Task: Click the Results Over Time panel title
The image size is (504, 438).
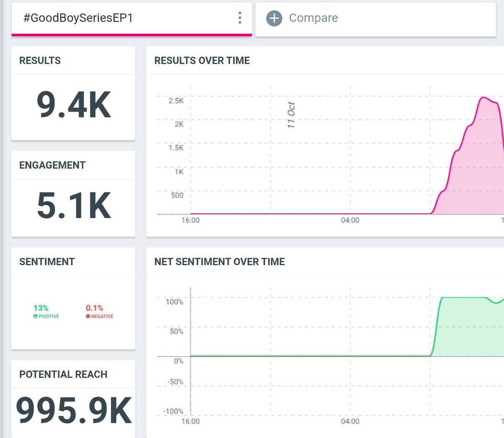Action: coord(202,60)
